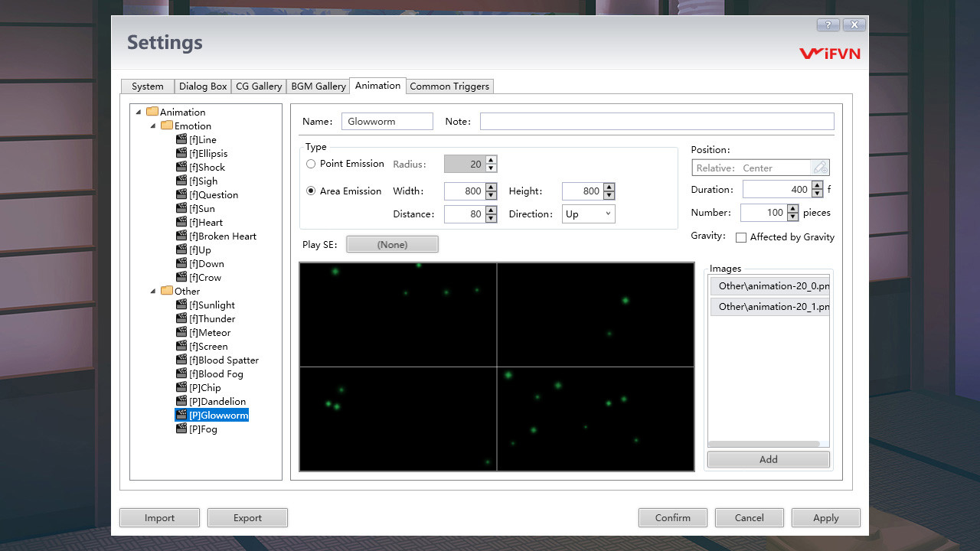Collapse the Other tree branch
The height and width of the screenshot is (551, 980).
(x=152, y=291)
